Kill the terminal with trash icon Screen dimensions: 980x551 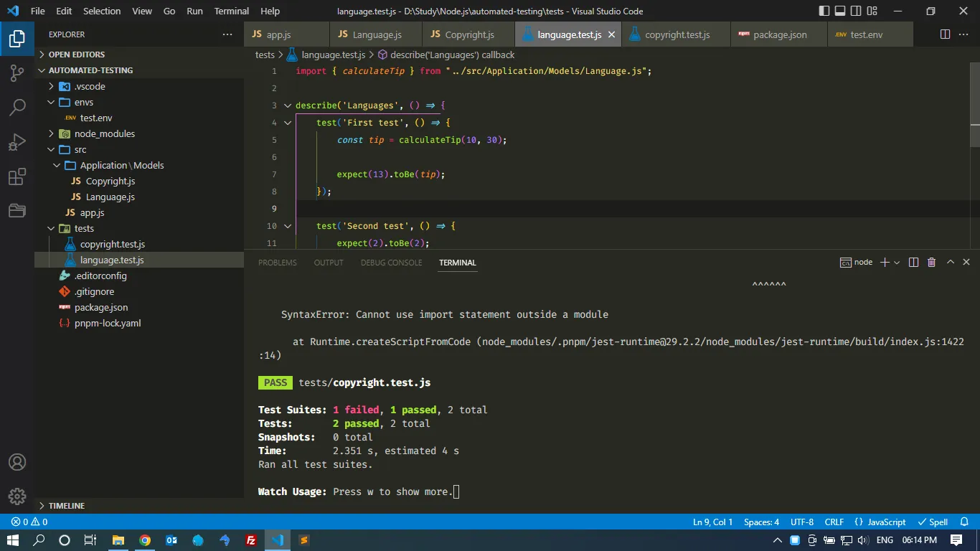[931, 263]
